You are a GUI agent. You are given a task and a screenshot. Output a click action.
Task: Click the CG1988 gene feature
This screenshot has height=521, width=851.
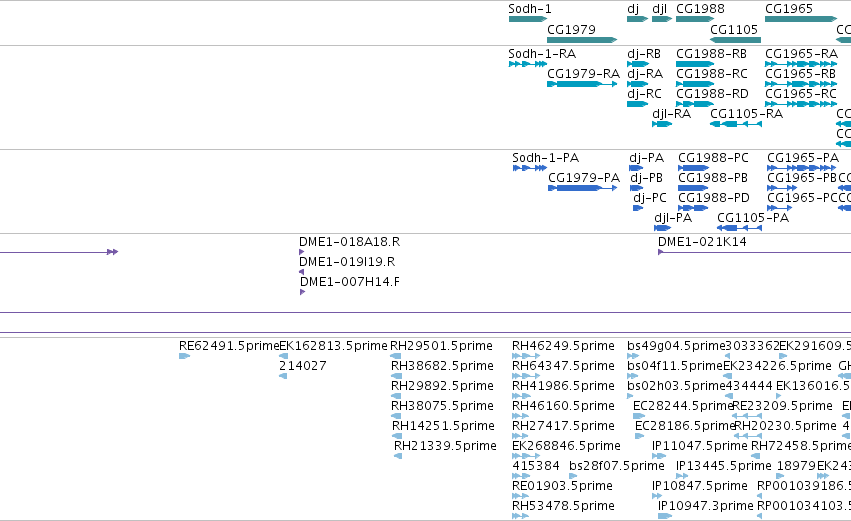[695, 19]
